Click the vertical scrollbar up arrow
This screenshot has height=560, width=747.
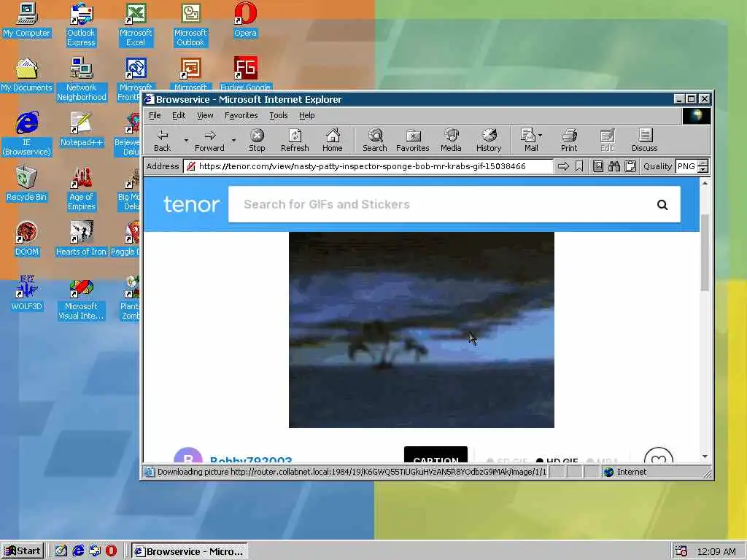click(x=705, y=183)
